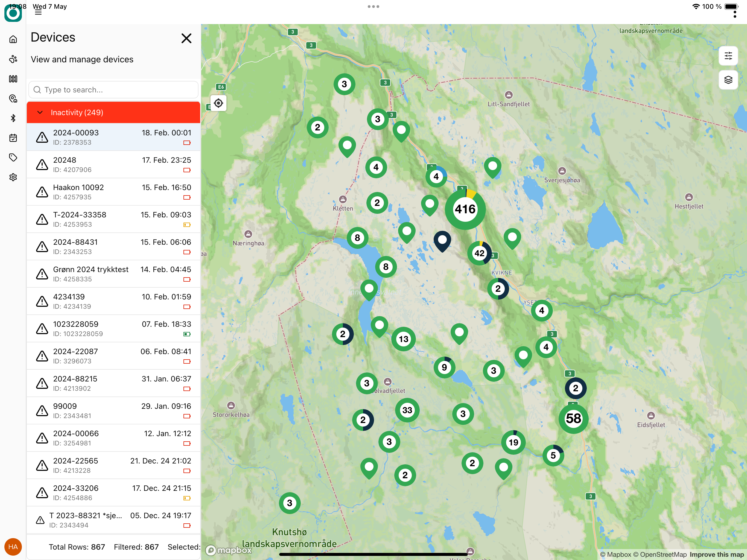
Task: Click the Mapbox logo
Action: tap(229, 550)
